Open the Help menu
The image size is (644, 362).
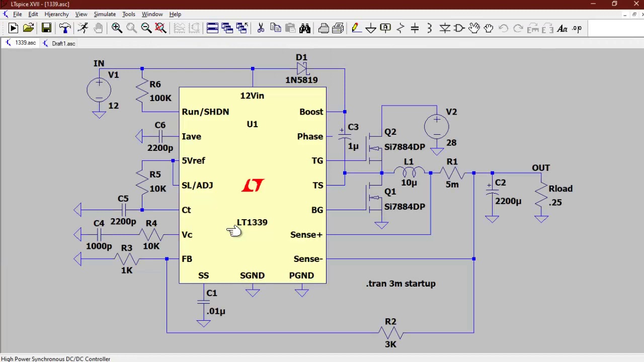tap(175, 14)
